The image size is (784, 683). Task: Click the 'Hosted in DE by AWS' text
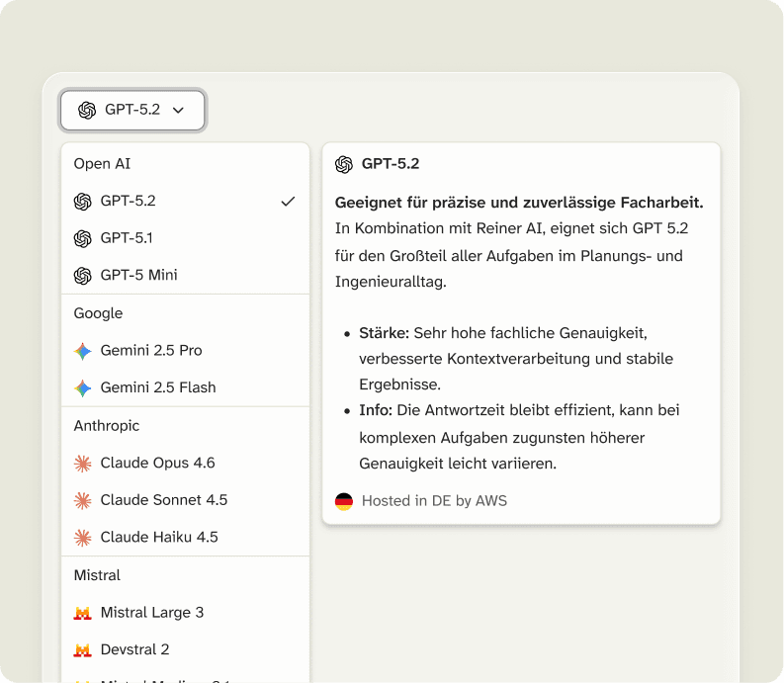434,501
